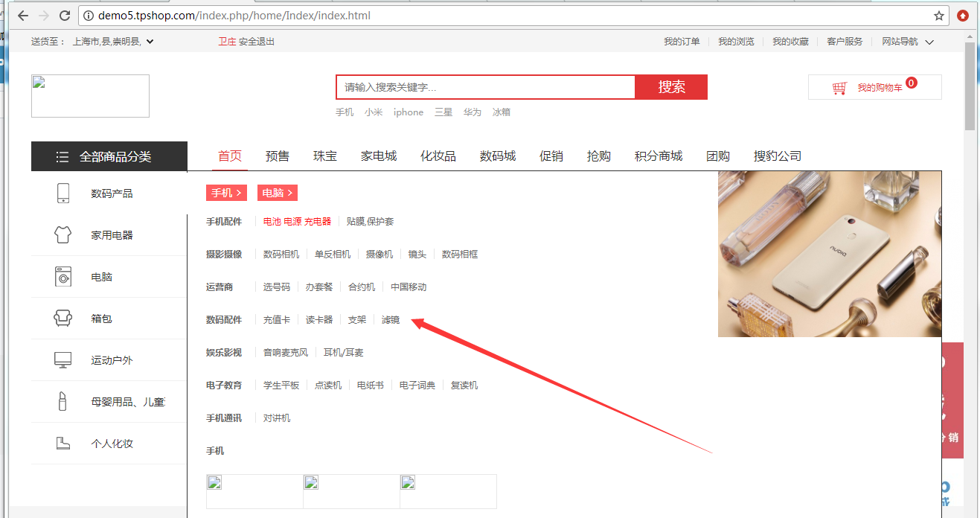Switch to the 首页 tab

point(228,156)
